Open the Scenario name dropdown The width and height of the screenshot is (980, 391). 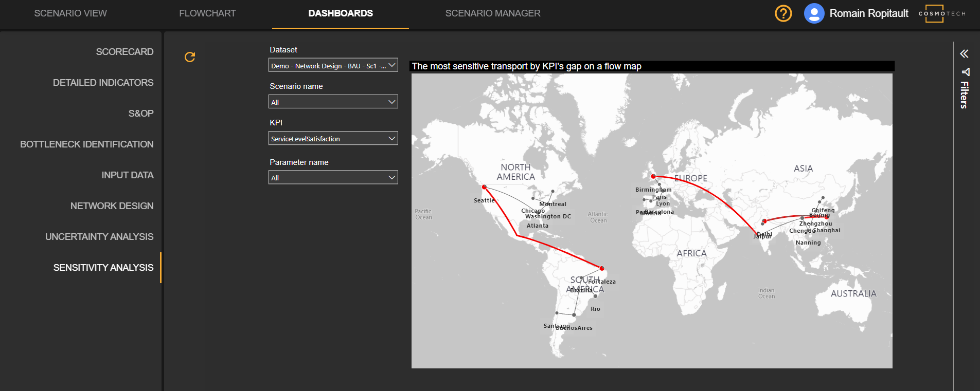click(x=333, y=102)
